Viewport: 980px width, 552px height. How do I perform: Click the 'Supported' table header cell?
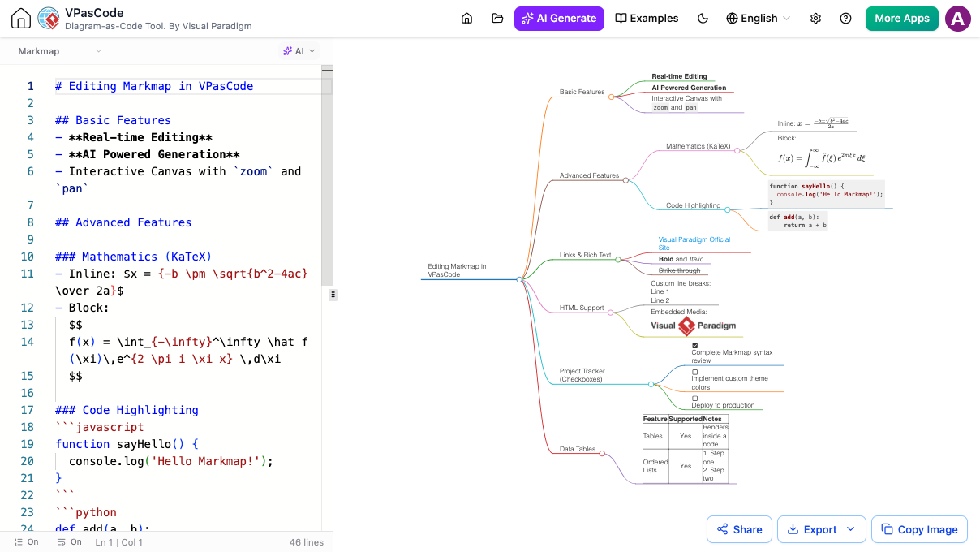point(686,419)
